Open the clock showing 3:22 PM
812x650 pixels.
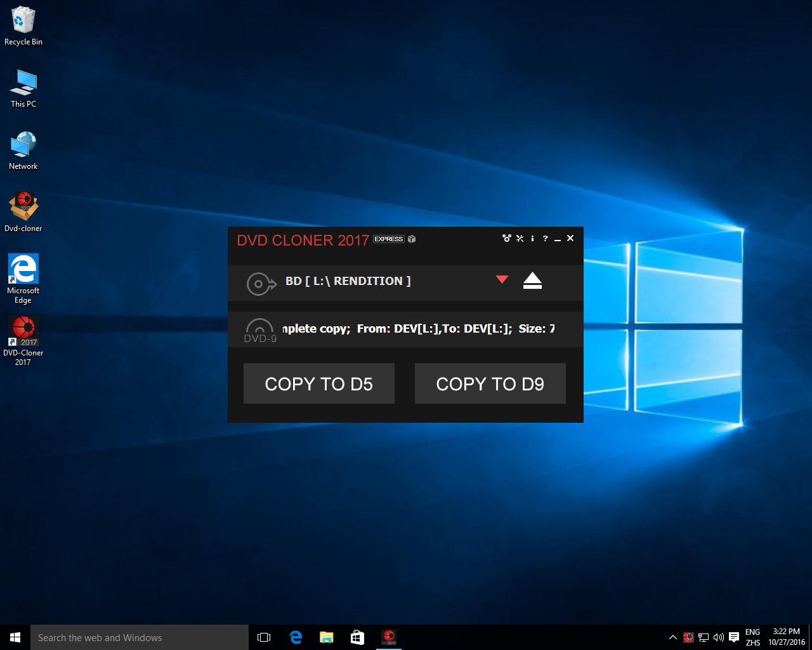[787, 637]
